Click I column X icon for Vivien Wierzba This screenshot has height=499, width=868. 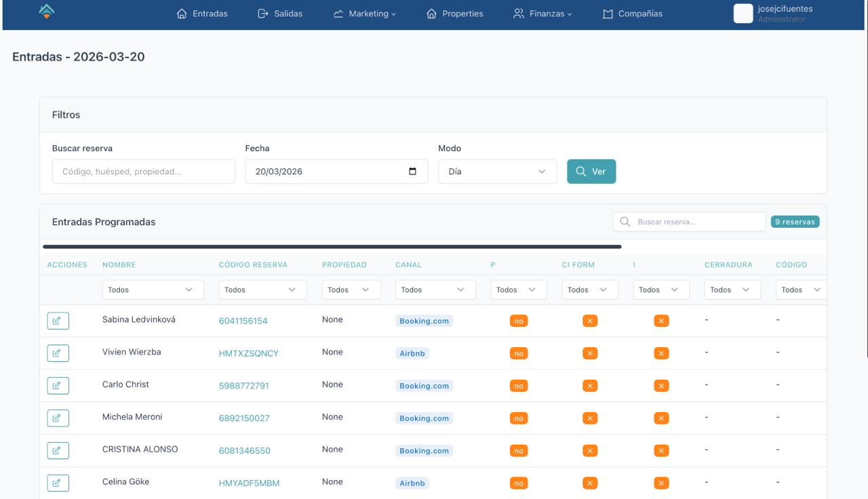pyautogui.click(x=661, y=353)
